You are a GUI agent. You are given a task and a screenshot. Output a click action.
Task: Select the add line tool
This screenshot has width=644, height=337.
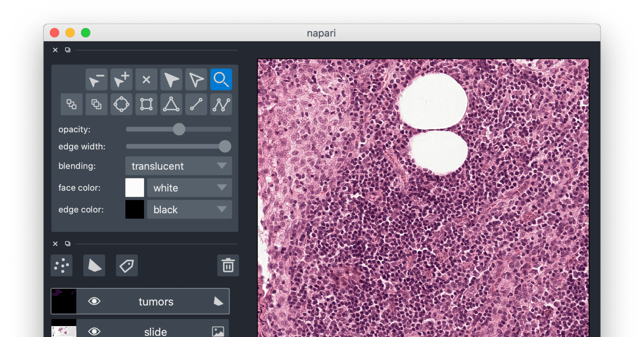[x=196, y=104]
